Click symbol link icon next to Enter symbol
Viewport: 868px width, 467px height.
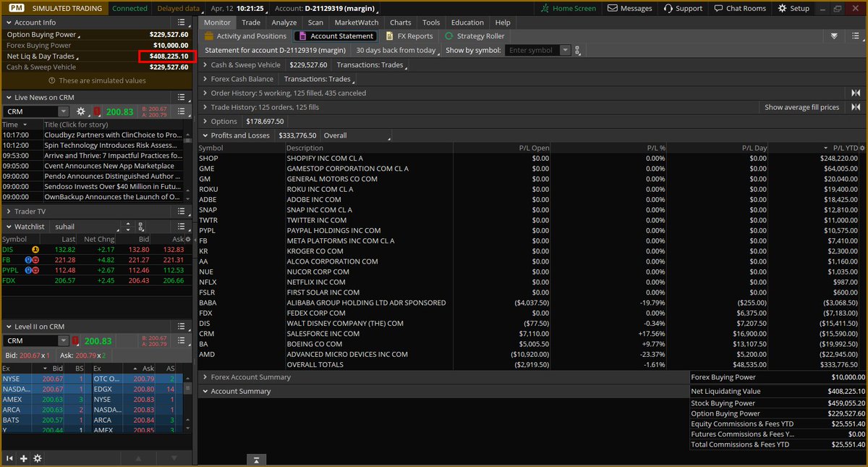[x=577, y=51]
